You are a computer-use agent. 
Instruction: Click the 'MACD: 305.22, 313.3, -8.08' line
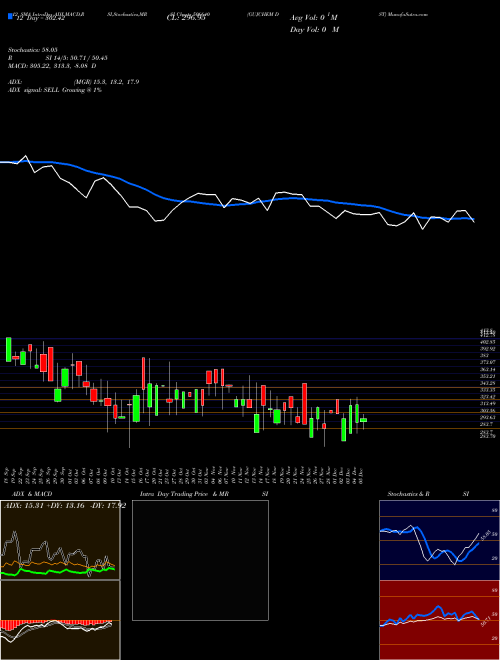[52, 66]
